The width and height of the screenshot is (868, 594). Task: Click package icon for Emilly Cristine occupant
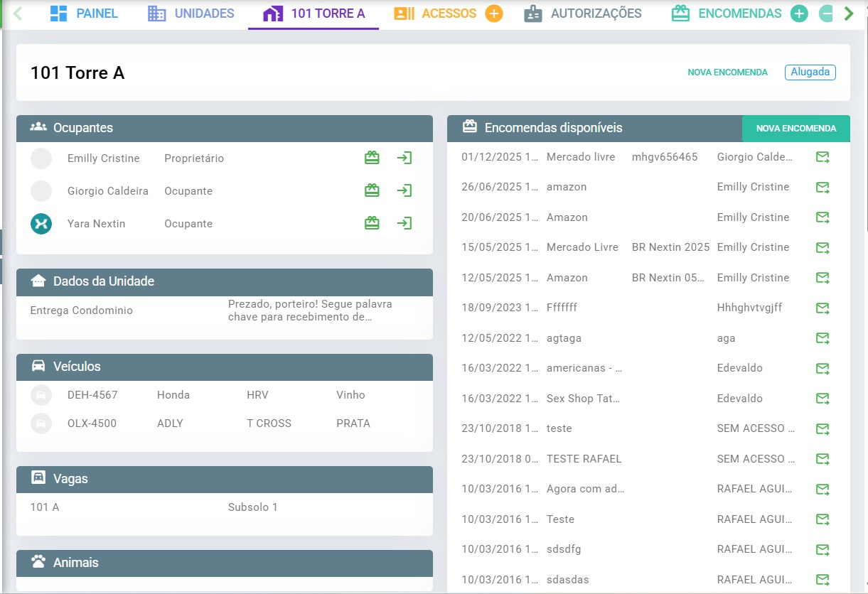click(x=372, y=158)
